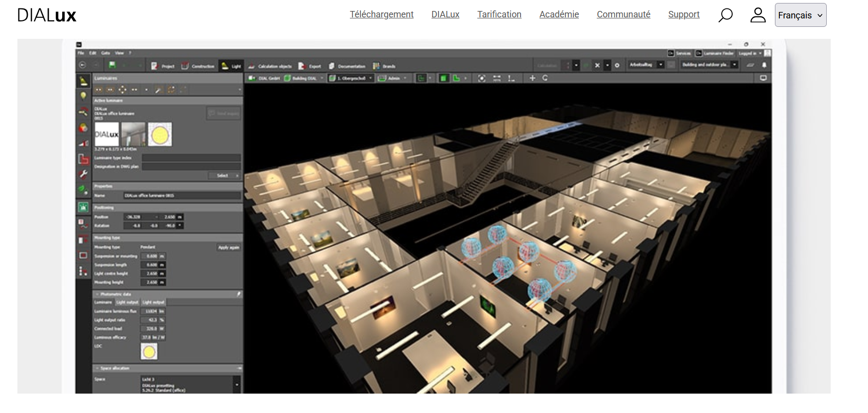This screenshot has width=868, height=413.
Task: Open the website search magnifier
Action: pyautogui.click(x=725, y=15)
